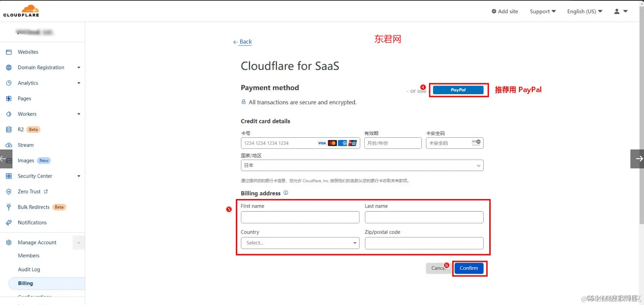Click the Bulk Redirects icon
The width and height of the screenshot is (644, 305).
click(9, 207)
